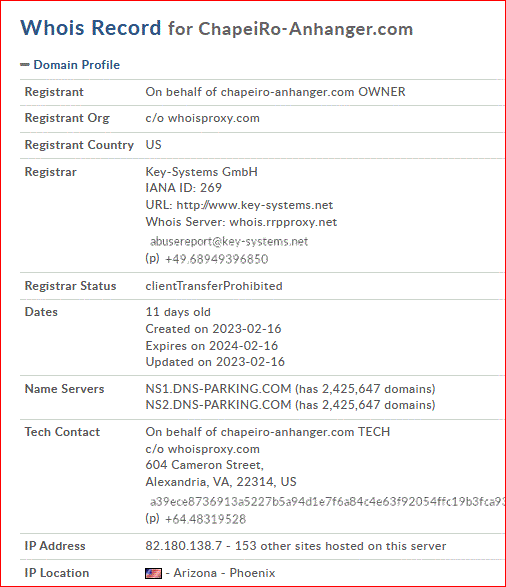Click registrar name Key-Systems GmbH
This screenshot has width=506, height=587.
(x=202, y=172)
